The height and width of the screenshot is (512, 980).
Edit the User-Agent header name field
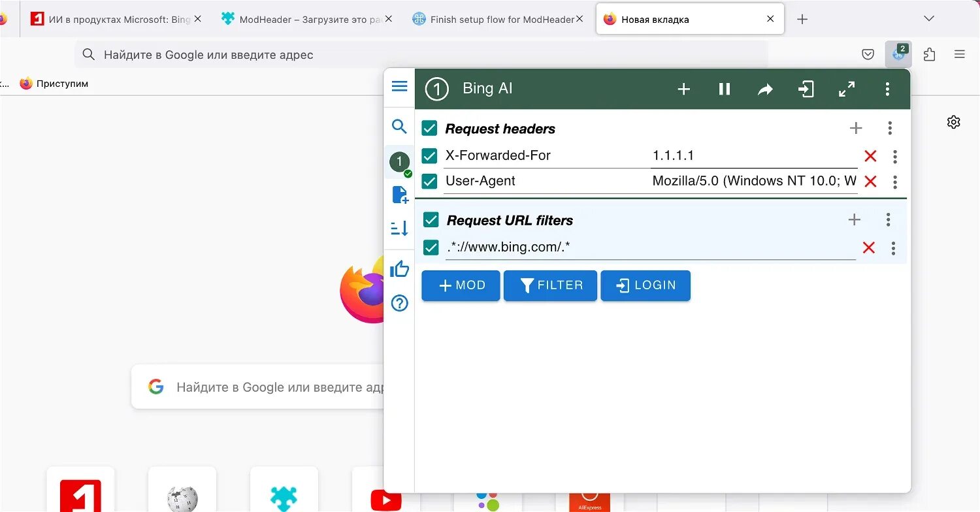[546, 181]
